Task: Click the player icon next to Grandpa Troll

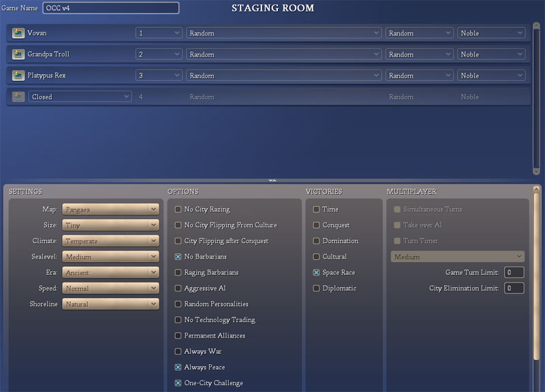Action: [18, 54]
